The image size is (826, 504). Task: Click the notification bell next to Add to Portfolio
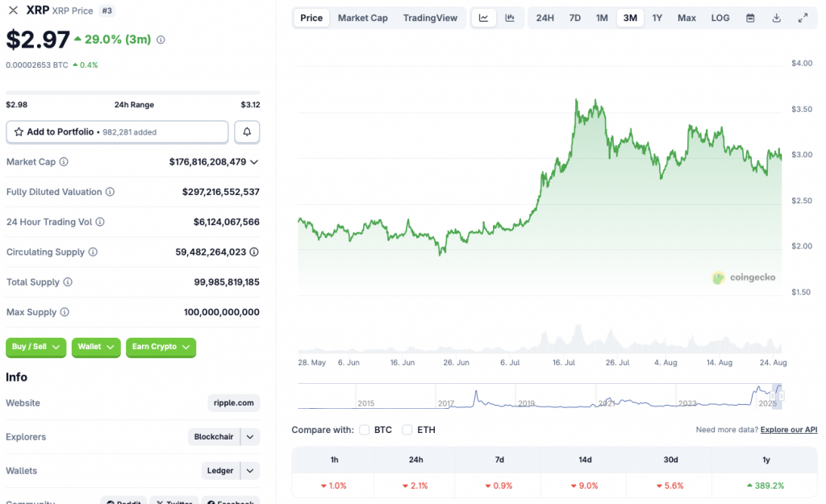[x=247, y=131]
